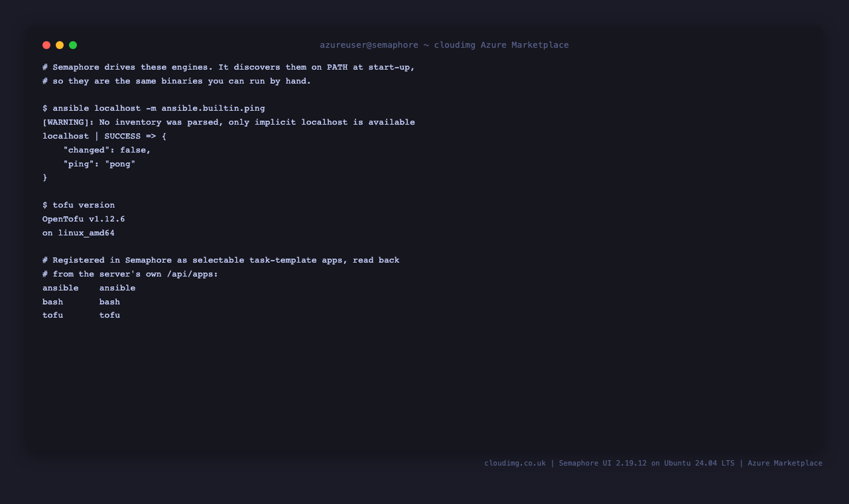Click the 'tofu' row in apps list
Screen dimensions: 849x504
(x=82, y=315)
